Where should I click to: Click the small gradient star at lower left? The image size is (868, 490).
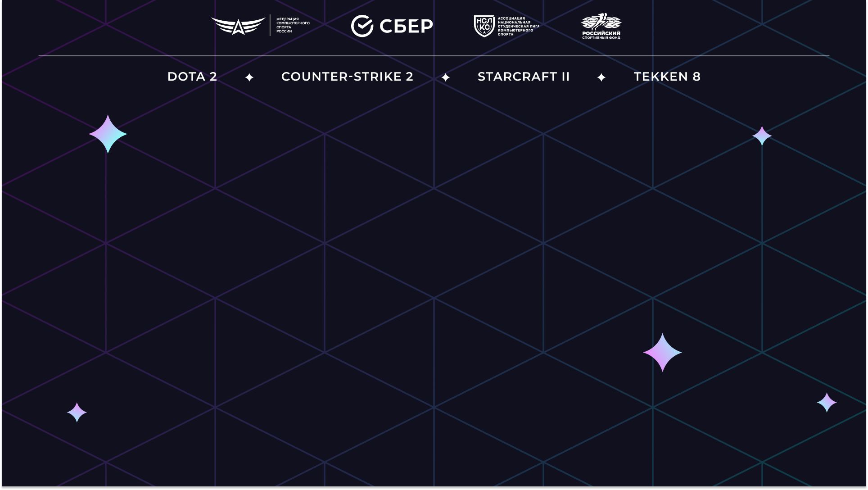[77, 412]
